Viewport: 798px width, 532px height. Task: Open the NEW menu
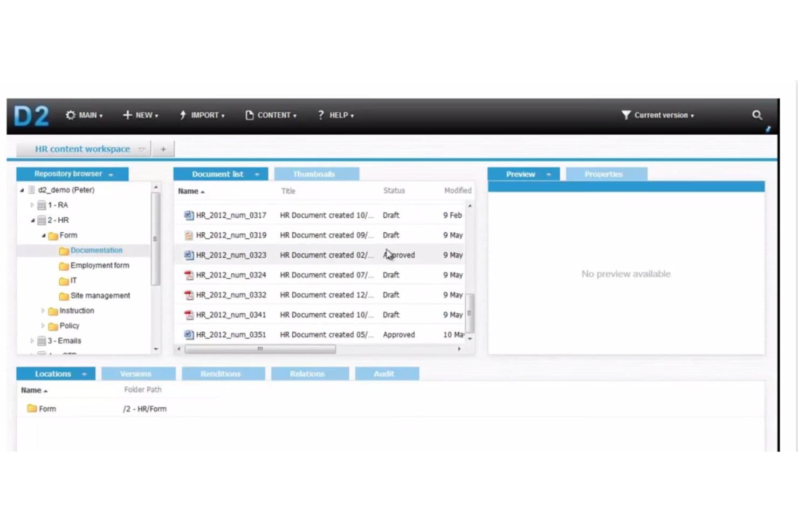[140, 115]
